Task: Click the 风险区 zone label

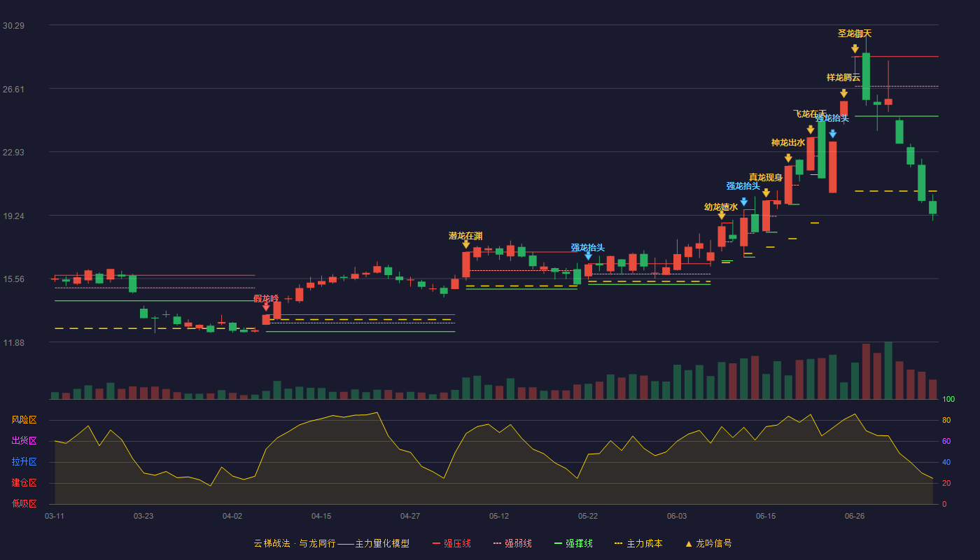Action: pyautogui.click(x=24, y=420)
